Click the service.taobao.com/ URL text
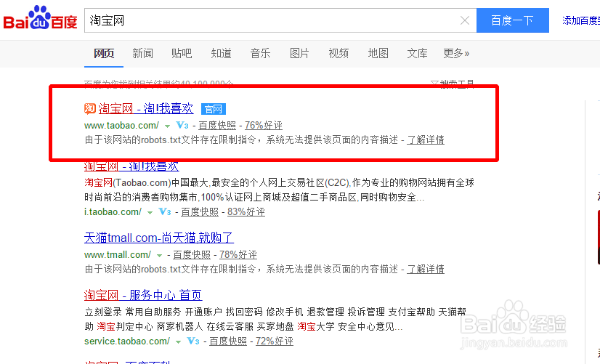This screenshot has width=600, height=364. pyautogui.click(x=127, y=341)
